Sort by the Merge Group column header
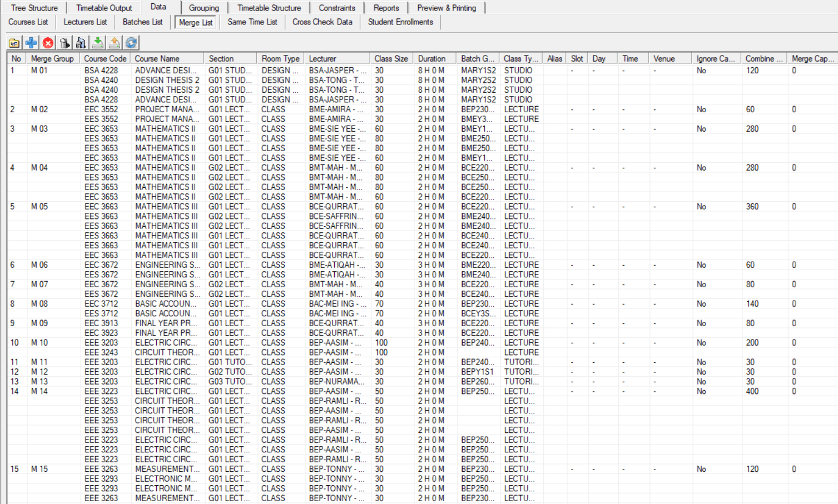 click(52, 58)
